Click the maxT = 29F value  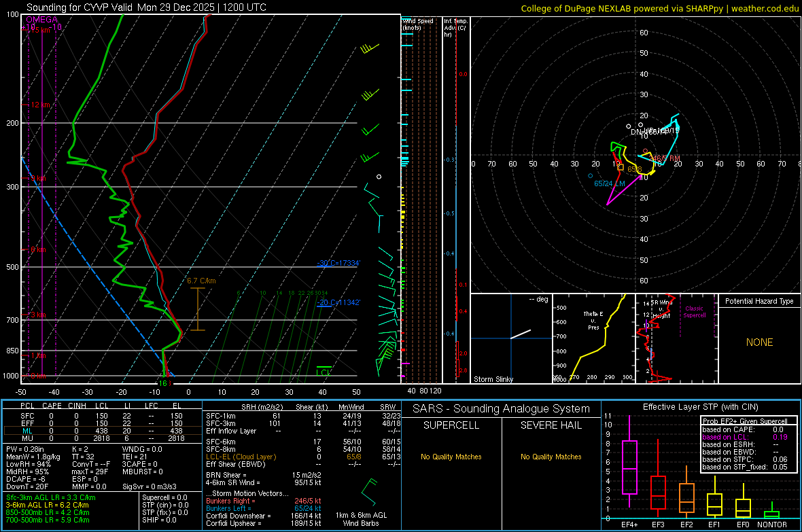click(90, 472)
